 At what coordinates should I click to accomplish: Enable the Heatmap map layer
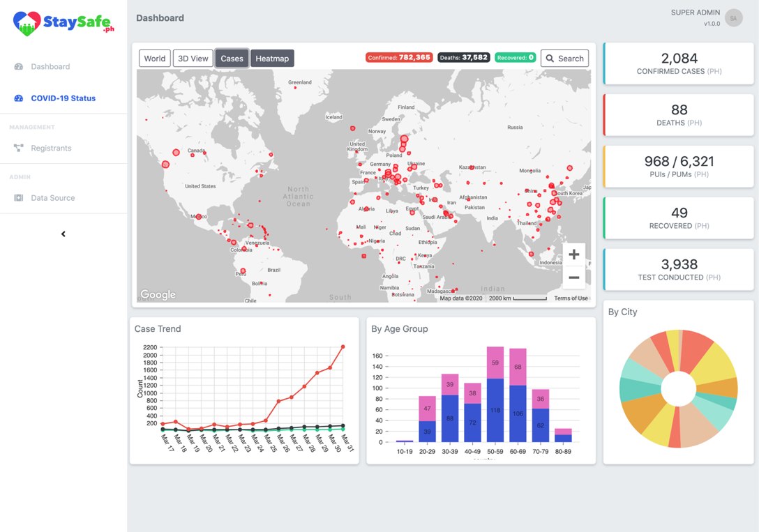coord(272,59)
